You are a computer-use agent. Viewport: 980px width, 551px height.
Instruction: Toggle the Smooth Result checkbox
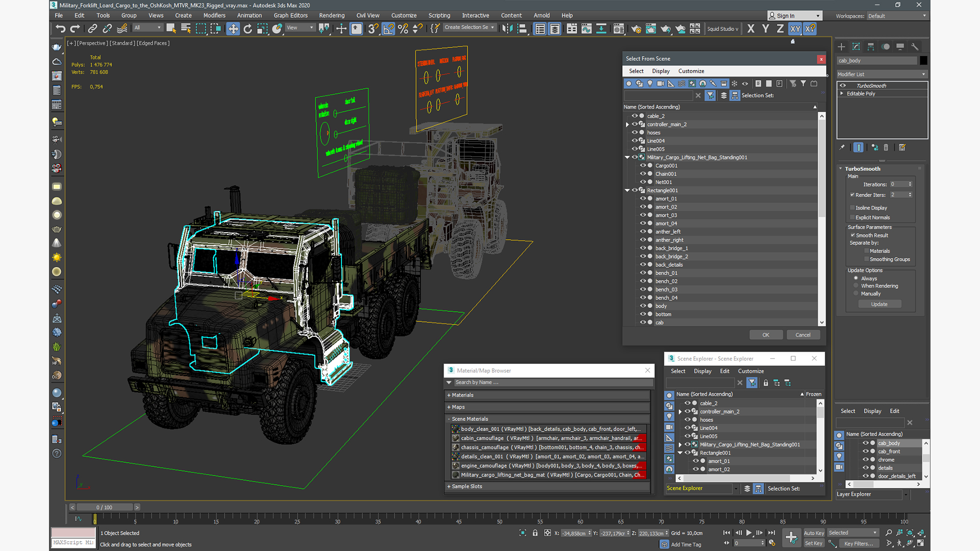pyautogui.click(x=852, y=235)
